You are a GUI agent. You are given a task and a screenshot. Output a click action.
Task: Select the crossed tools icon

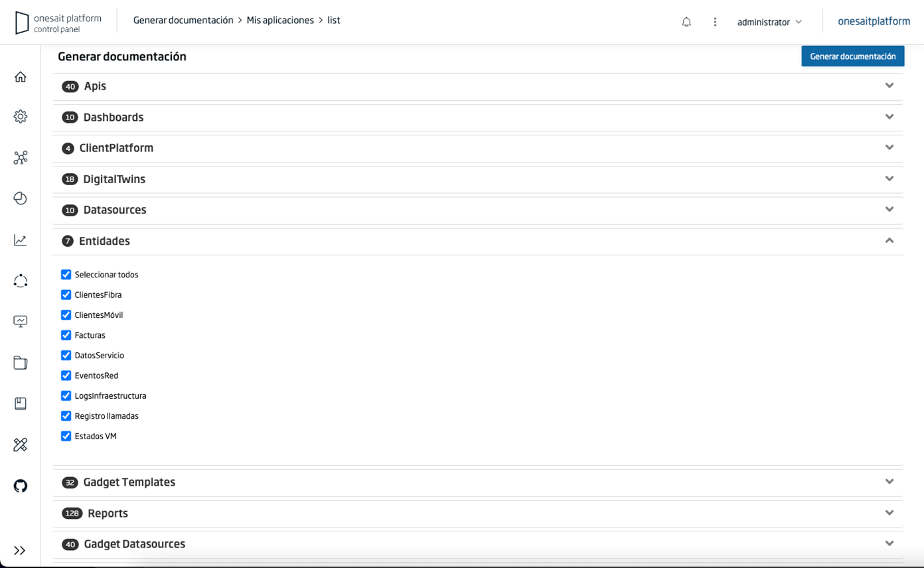coord(20,445)
